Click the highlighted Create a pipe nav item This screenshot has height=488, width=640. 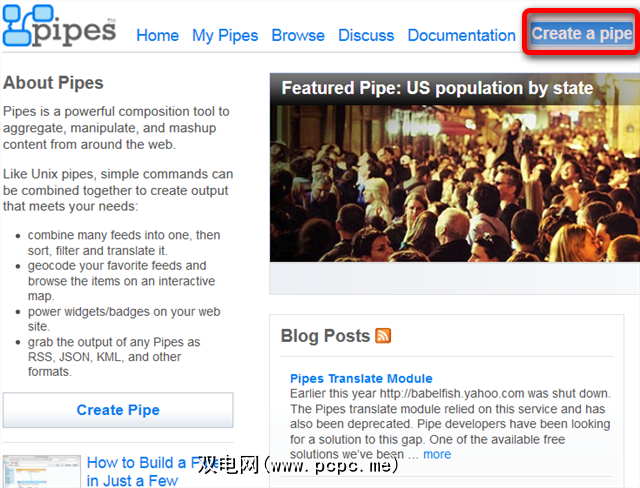[581, 33]
